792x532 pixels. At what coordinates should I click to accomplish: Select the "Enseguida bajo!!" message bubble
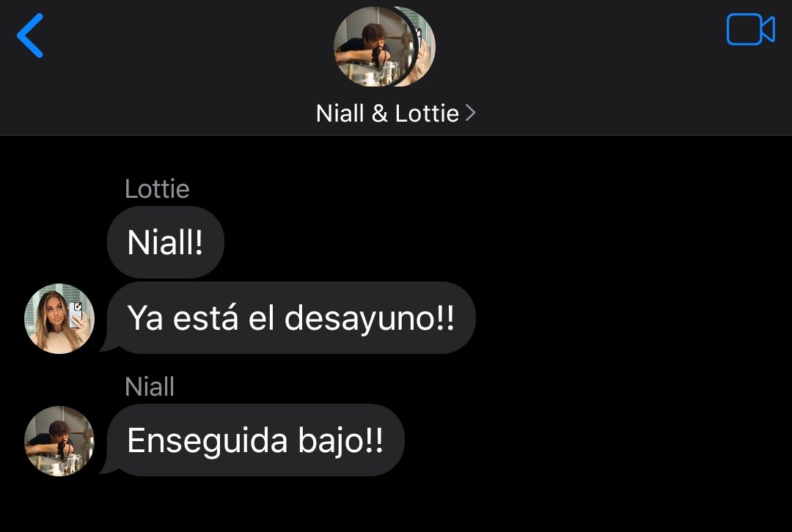pos(252,440)
